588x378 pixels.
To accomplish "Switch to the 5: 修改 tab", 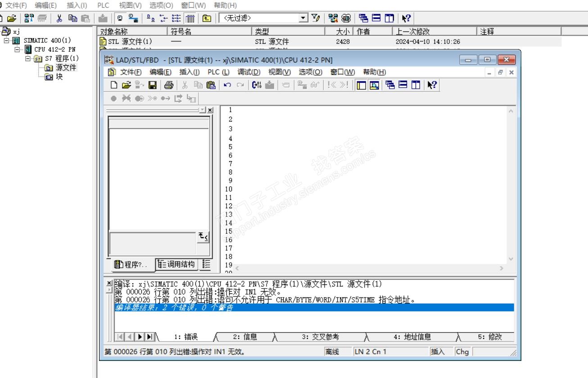I will pyautogui.click(x=489, y=337).
